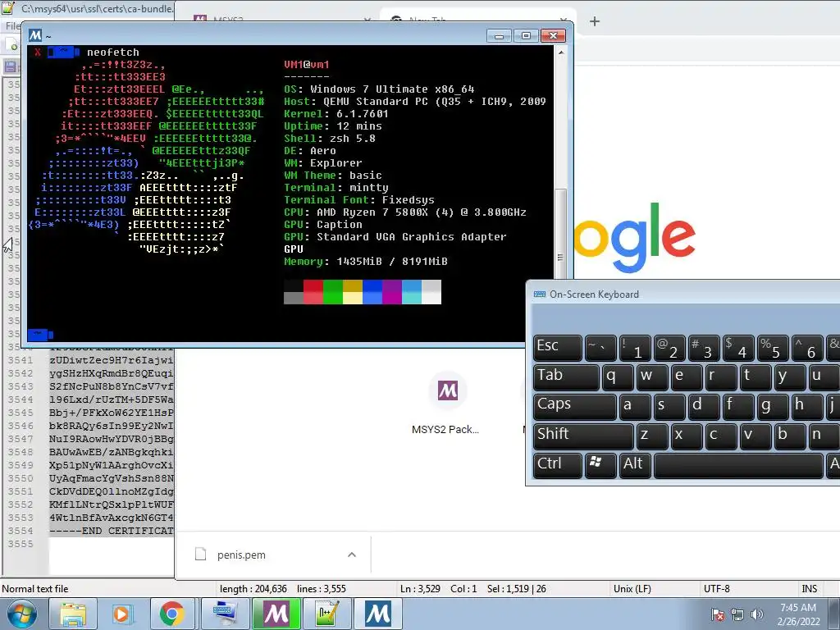840x630 pixels.
Task: Click the 1 key on On-Screen Keyboard
Action: pos(635,347)
